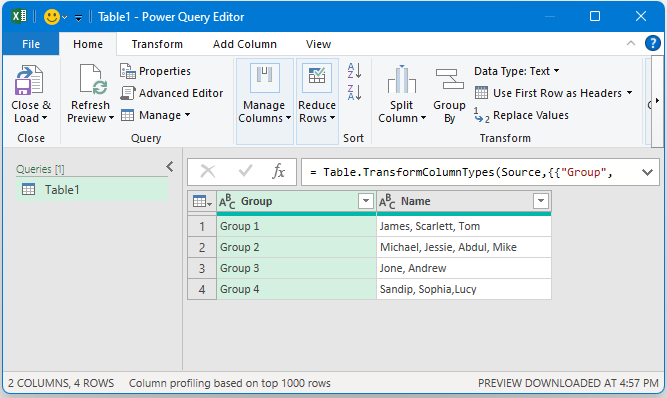667x398 pixels.
Task: Collapse the ribbon with the caret
Action: [x=631, y=43]
